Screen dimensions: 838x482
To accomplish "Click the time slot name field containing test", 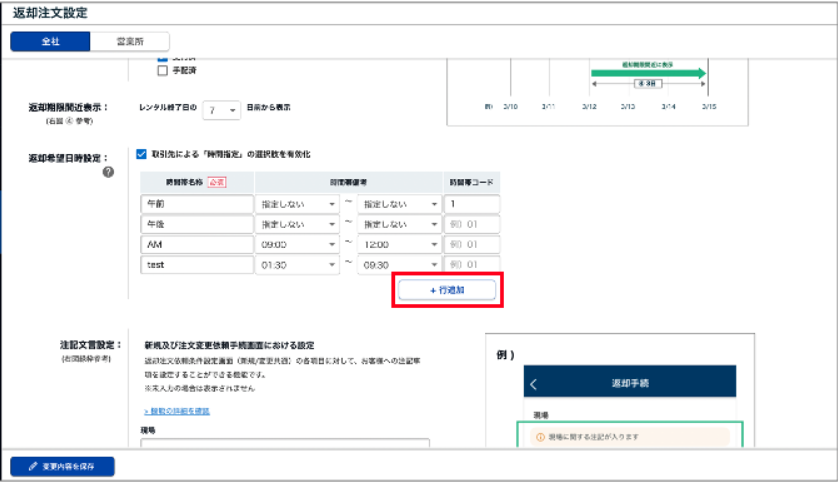I will point(197,265).
